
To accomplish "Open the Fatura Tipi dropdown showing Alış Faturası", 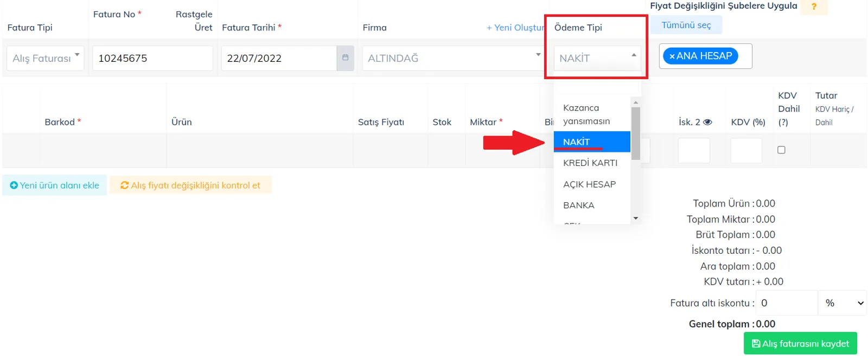I will pyautogui.click(x=45, y=58).
